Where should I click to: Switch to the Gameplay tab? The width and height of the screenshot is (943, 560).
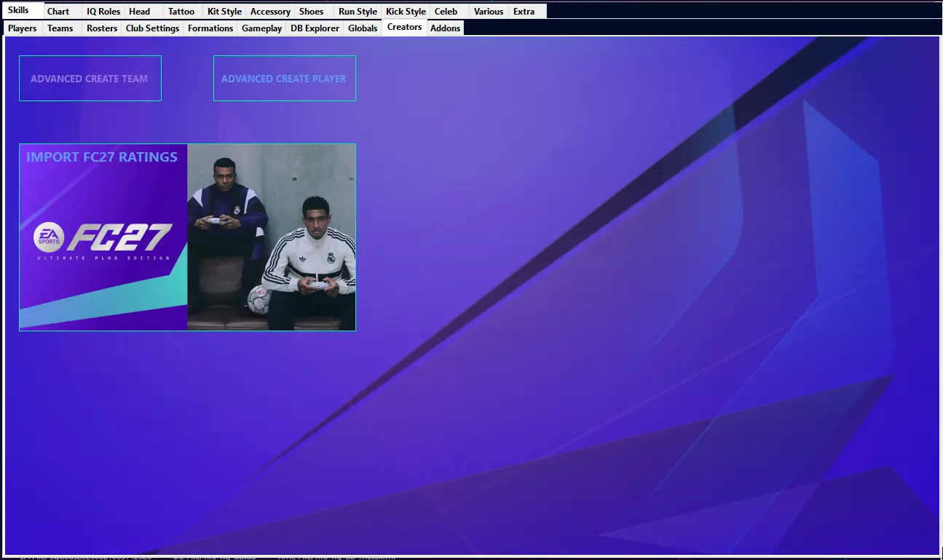pos(261,28)
